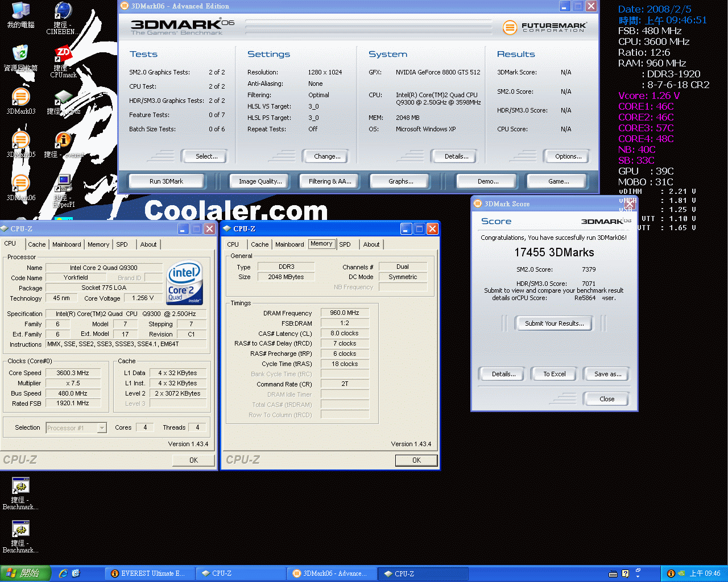Screen dimensions: 728x582
Task: Open Mainboard tab in right CPU-Z window
Action: click(x=289, y=244)
